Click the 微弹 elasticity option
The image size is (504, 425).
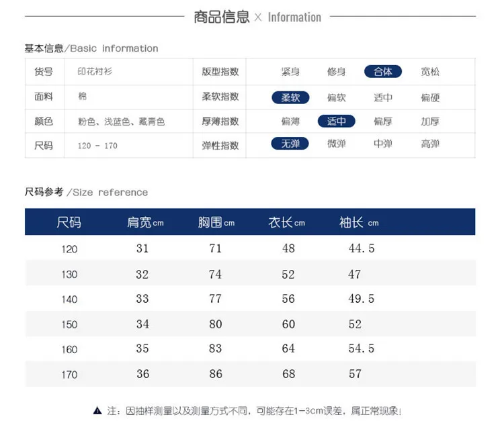coord(336,144)
